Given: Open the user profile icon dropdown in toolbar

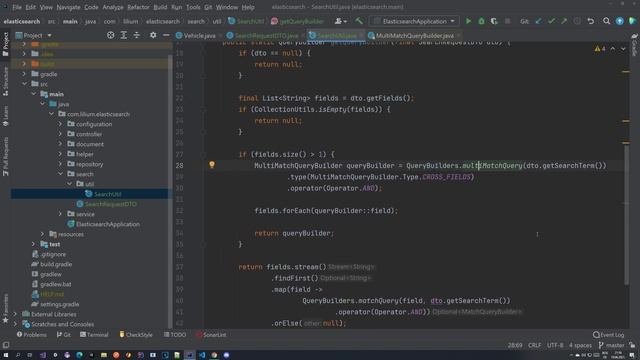Looking at the screenshot, I should 341,21.
